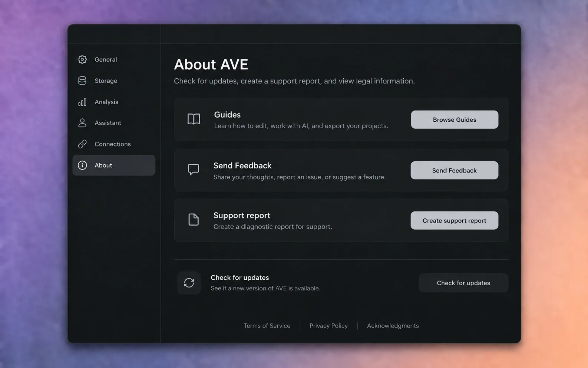Click "See if a new version of AVE is available."

265,288
